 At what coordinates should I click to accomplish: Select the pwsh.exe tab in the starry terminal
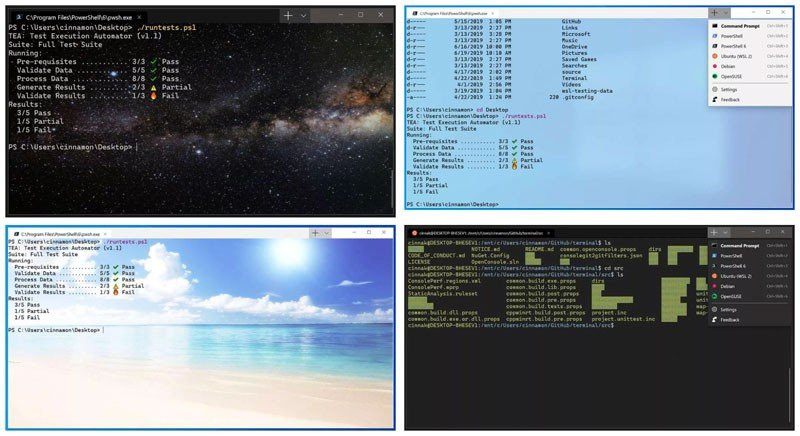(80, 15)
